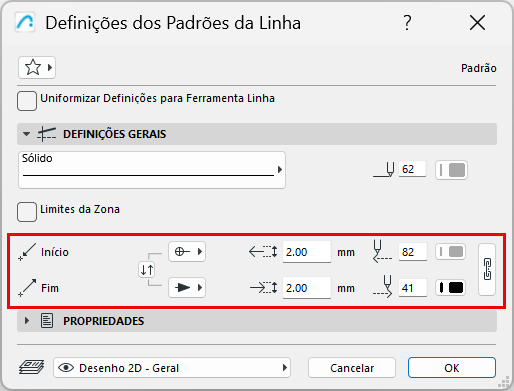The height and width of the screenshot is (391, 514).
Task: Expand the PROPRIEDADES section
Action: click(27, 321)
